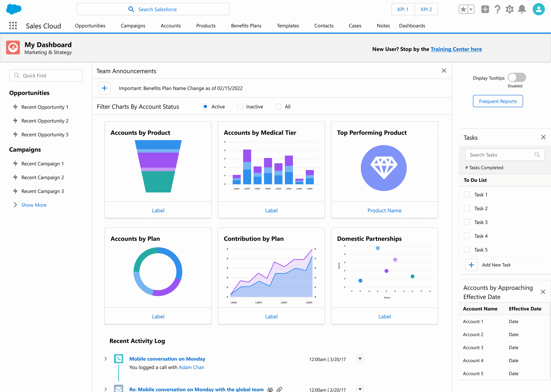
Task: Click lightning icon for Recent Campaign 2
Action: (x=15, y=177)
